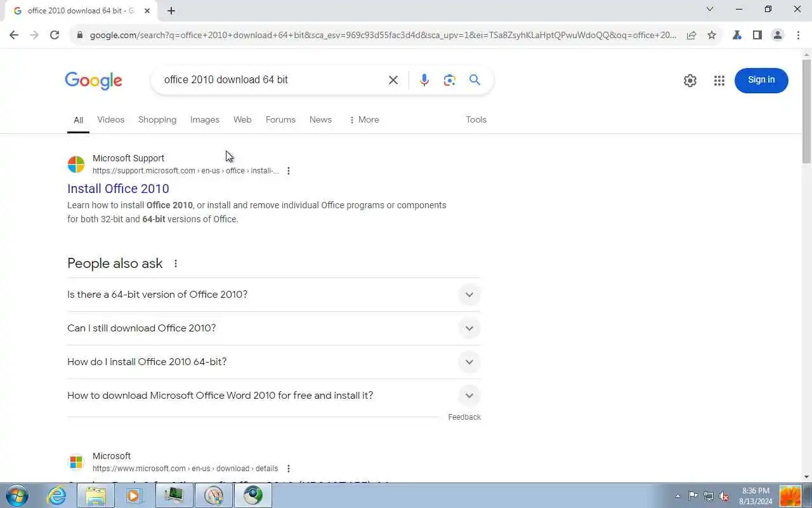
Task: Click the Google logo
Action: [x=93, y=81]
